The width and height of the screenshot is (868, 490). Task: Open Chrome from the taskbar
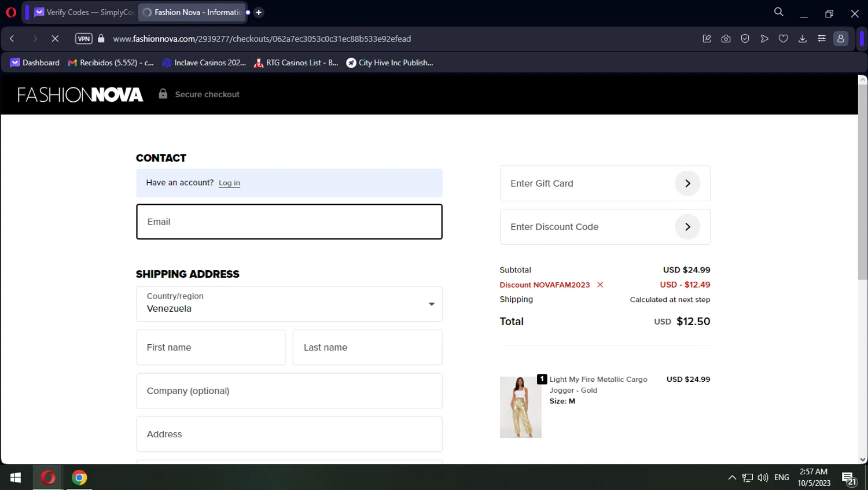tap(79, 477)
